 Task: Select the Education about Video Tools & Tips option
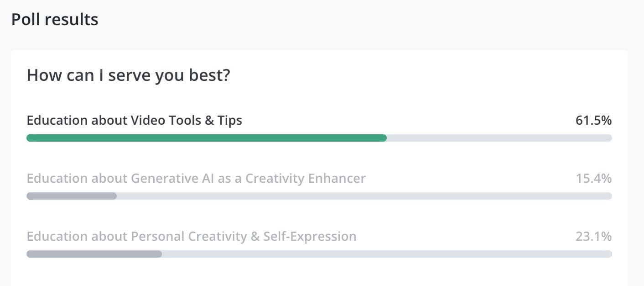[x=135, y=120]
